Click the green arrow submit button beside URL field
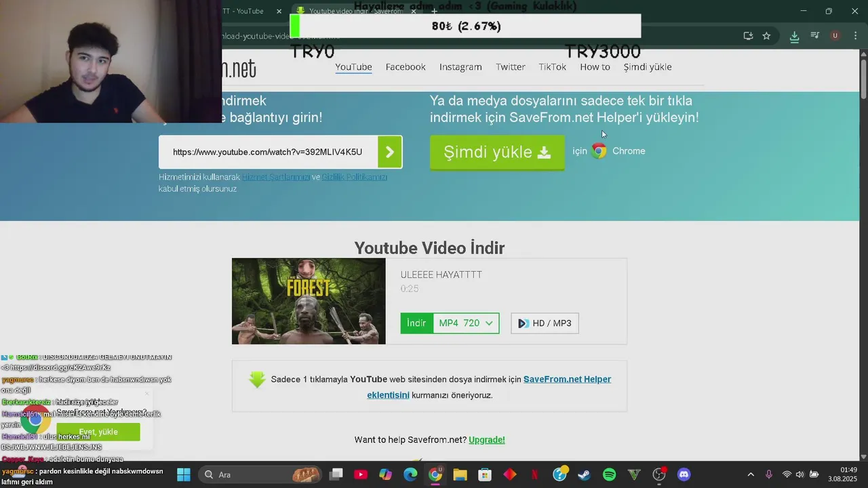This screenshot has height=488, width=868. pyautogui.click(x=390, y=152)
